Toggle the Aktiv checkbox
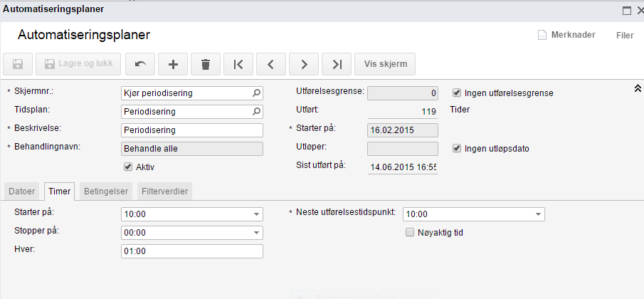The width and height of the screenshot is (644, 299). point(128,167)
